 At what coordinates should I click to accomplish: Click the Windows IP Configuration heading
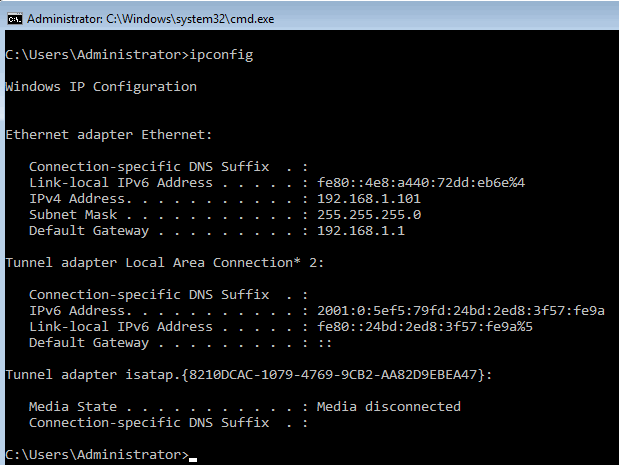101,86
